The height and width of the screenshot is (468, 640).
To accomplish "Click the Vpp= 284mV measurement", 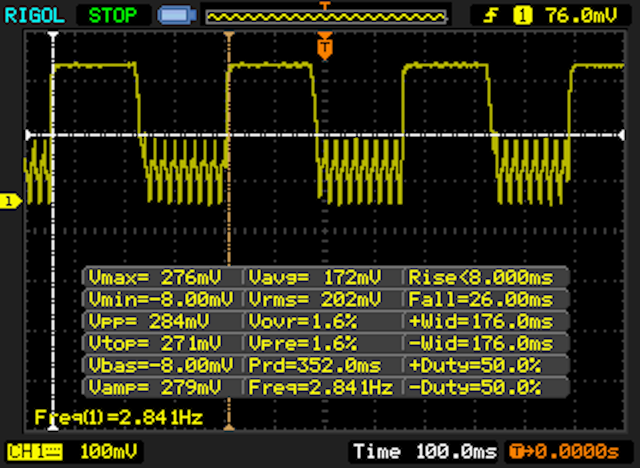I will pyautogui.click(x=149, y=322).
